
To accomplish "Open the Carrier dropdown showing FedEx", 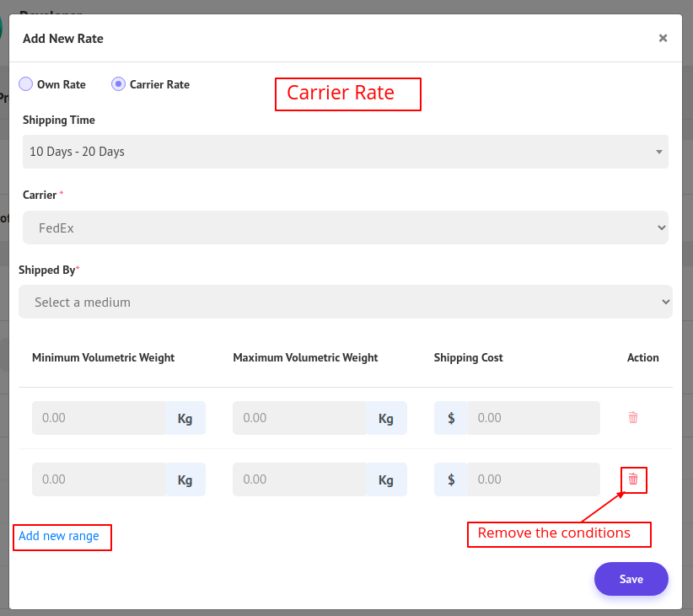I will (345, 228).
